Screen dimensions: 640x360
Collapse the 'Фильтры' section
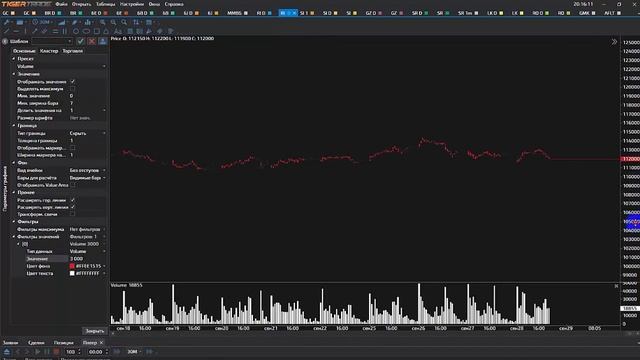point(14,222)
